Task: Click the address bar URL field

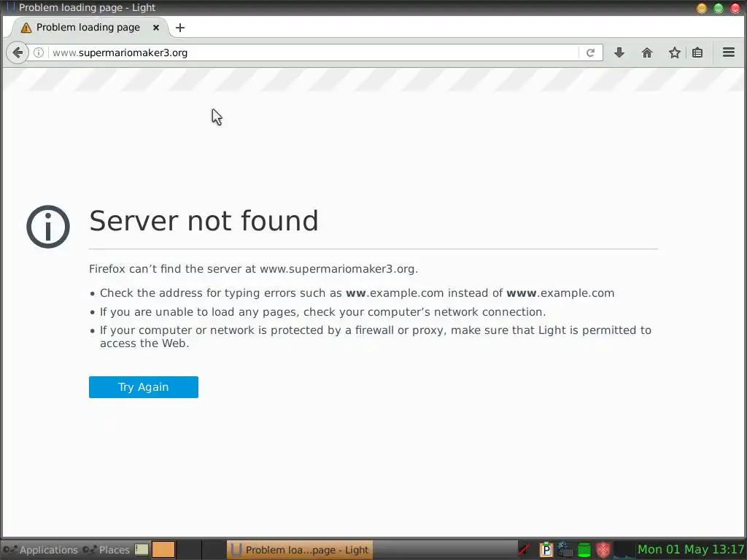Action: [x=314, y=52]
